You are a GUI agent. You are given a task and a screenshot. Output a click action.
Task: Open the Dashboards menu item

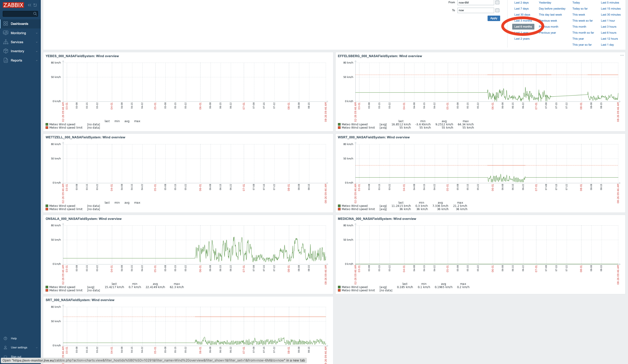point(19,24)
